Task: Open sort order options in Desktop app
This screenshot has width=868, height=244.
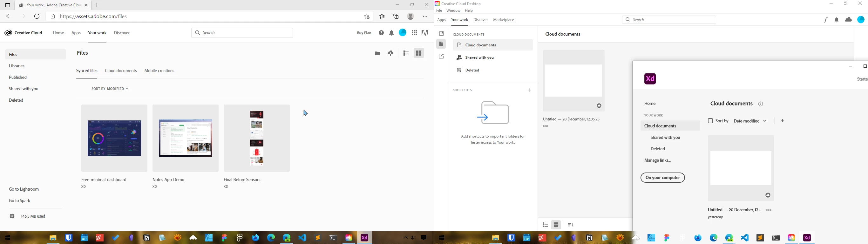Action: 571,225
